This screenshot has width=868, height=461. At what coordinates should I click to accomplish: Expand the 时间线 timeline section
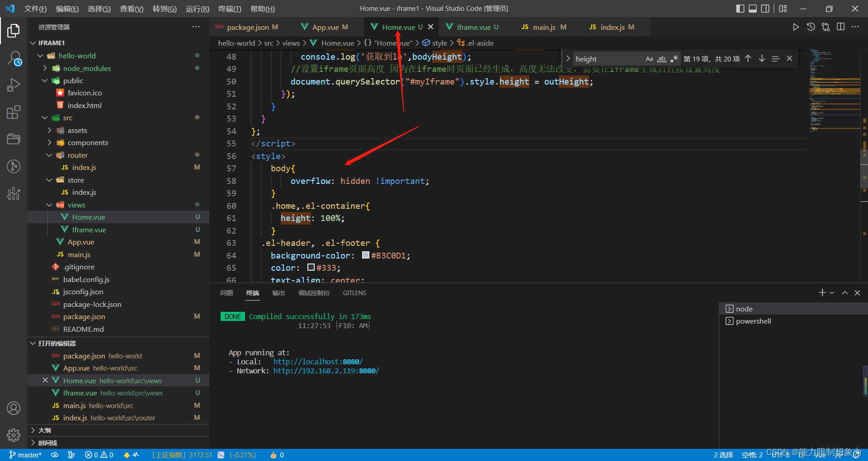tap(118, 443)
